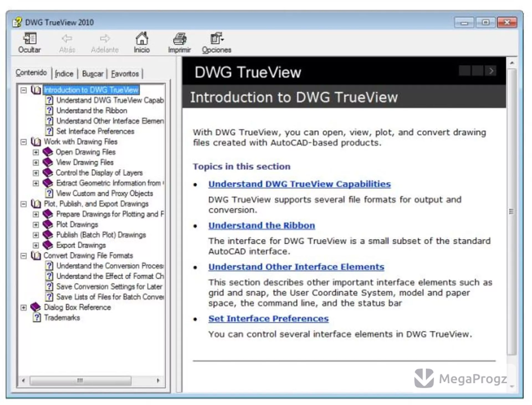Viewport: 532px width, 405px height.
Task: Click the book icon for Extract Geometric Information
Action: (x=48, y=183)
